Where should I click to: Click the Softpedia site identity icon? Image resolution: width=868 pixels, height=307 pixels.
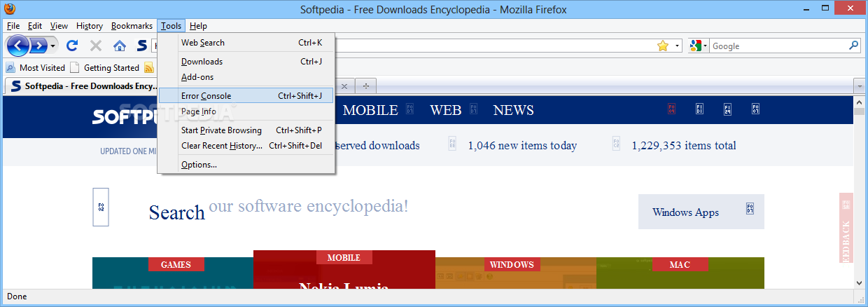[141, 46]
